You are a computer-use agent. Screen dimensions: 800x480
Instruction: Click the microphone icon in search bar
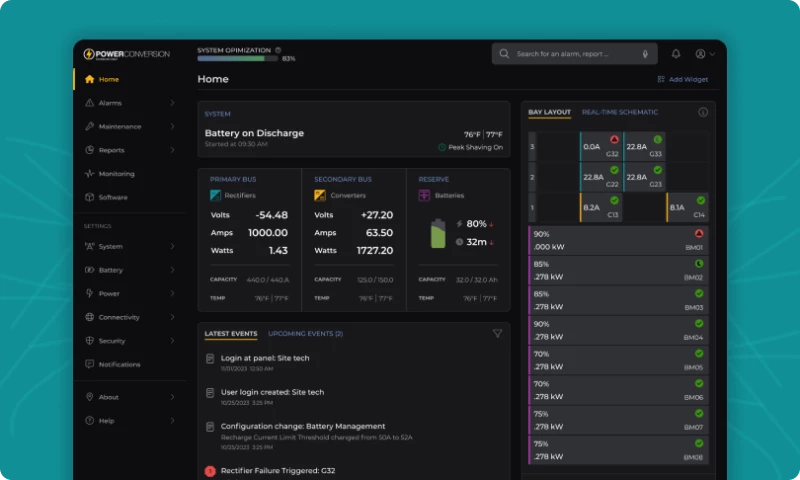(645, 54)
